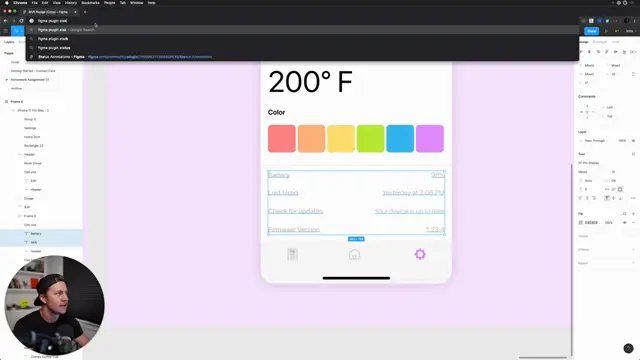This screenshot has height=360, width=640.
Task: Click the home icon in bottom nav
Action: click(354, 254)
